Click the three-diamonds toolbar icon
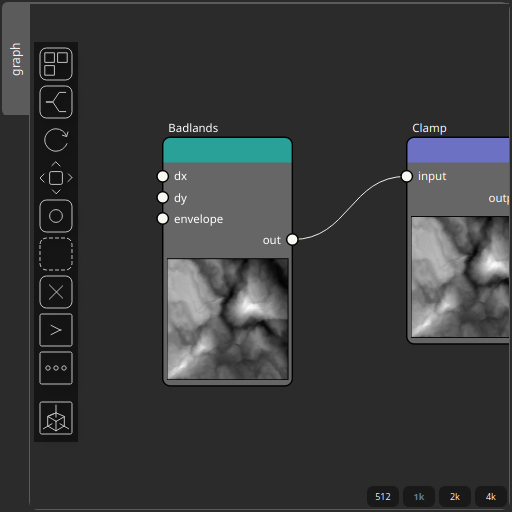Viewport: 512px width, 512px height. [x=56, y=368]
